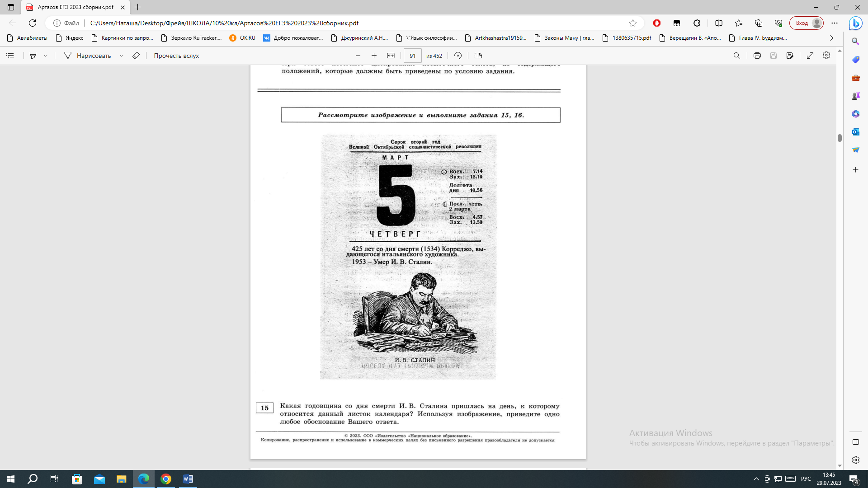Open the PDF find search icon
868x488 pixels.
737,56
